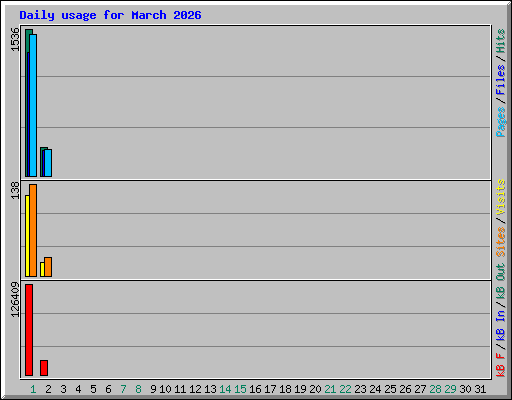Screen dimensions: 512x400
Task: Click day 29 on the x-axis
Action: (x=450, y=389)
